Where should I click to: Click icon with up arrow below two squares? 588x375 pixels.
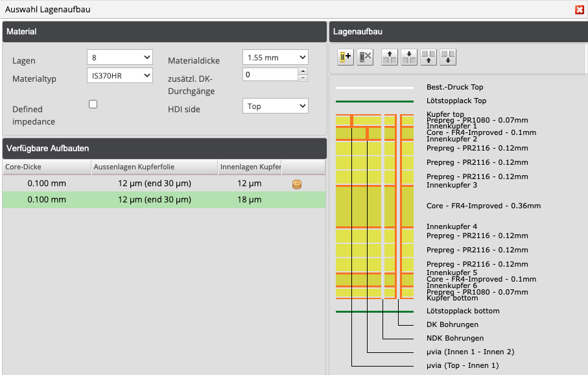(x=429, y=57)
